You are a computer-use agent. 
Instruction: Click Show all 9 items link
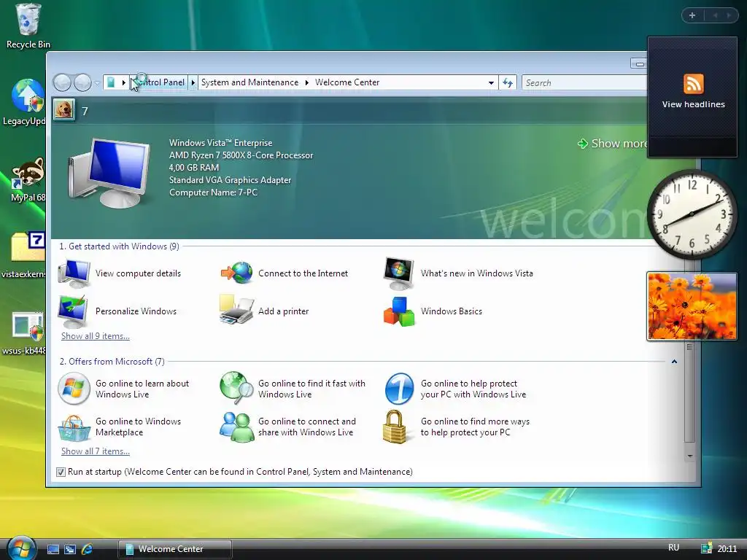coord(96,336)
